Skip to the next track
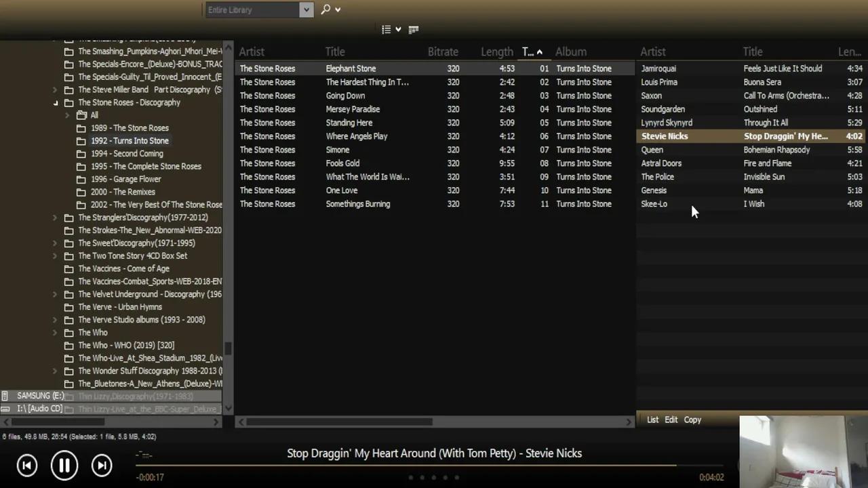The width and height of the screenshot is (868, 488). pos(102,465)
